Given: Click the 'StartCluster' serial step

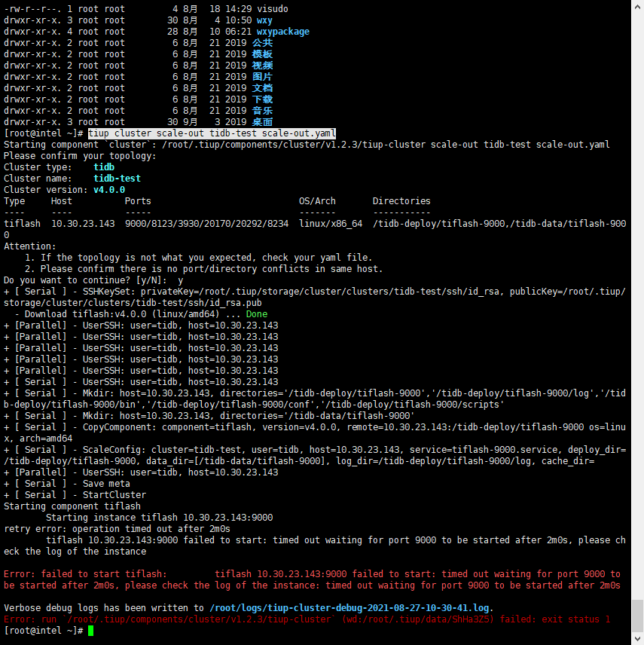Looking at the screenshot, I should click(x=75, y=495).
